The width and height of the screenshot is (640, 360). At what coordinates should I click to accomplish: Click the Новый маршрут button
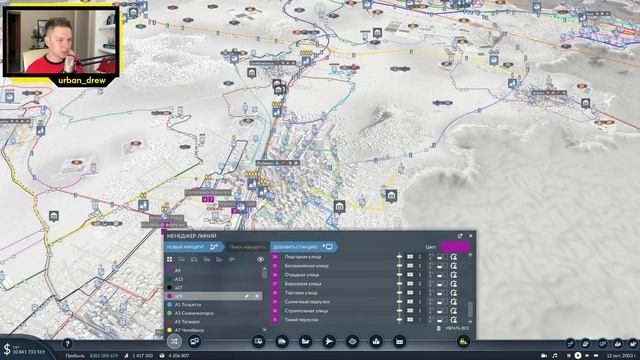click(194, 247)
